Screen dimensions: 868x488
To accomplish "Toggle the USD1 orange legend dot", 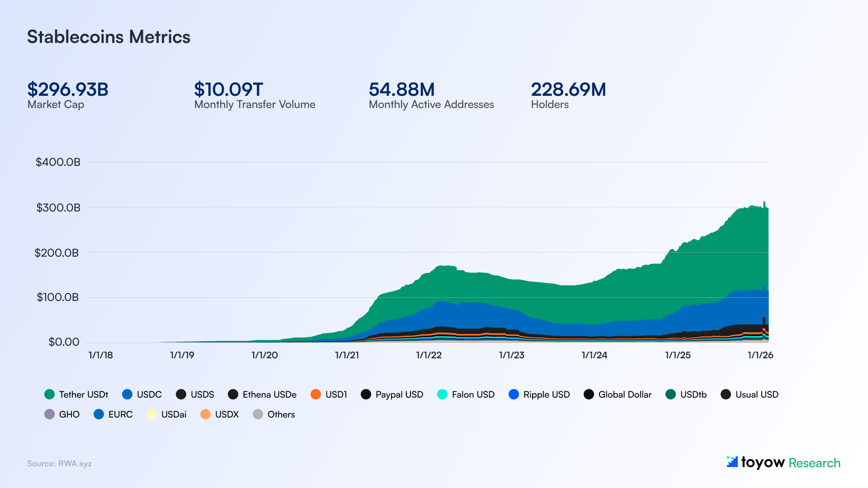I will click(316, 394).
